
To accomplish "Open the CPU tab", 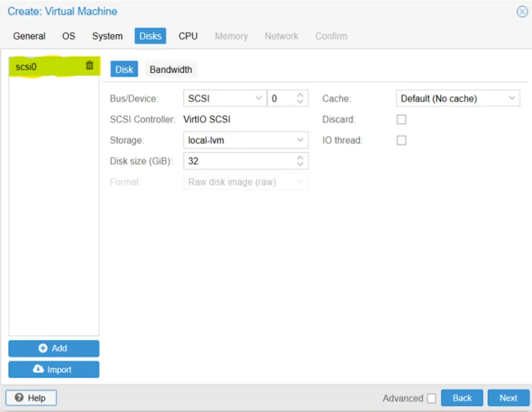I will [x=188, y=36].
